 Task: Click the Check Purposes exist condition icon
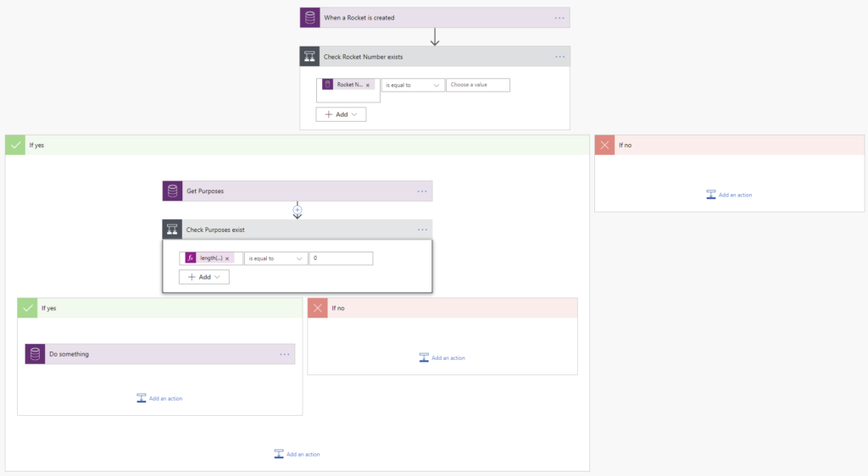click(172, 230)
